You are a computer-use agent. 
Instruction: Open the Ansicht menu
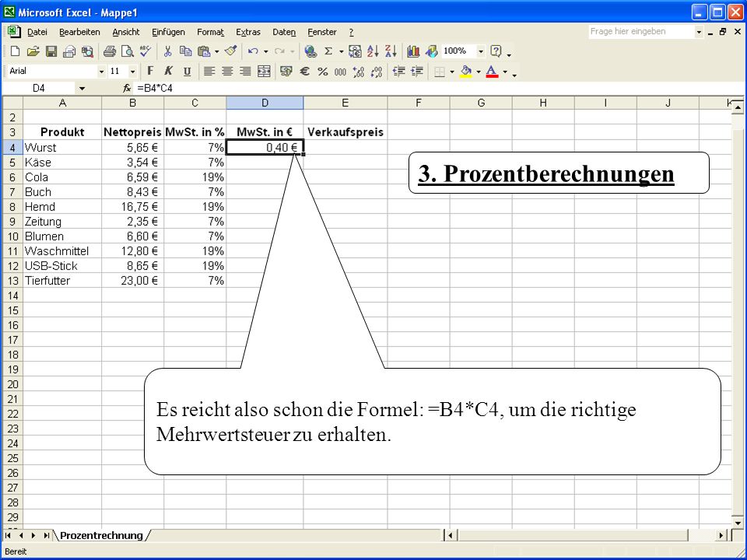(126, 32)
